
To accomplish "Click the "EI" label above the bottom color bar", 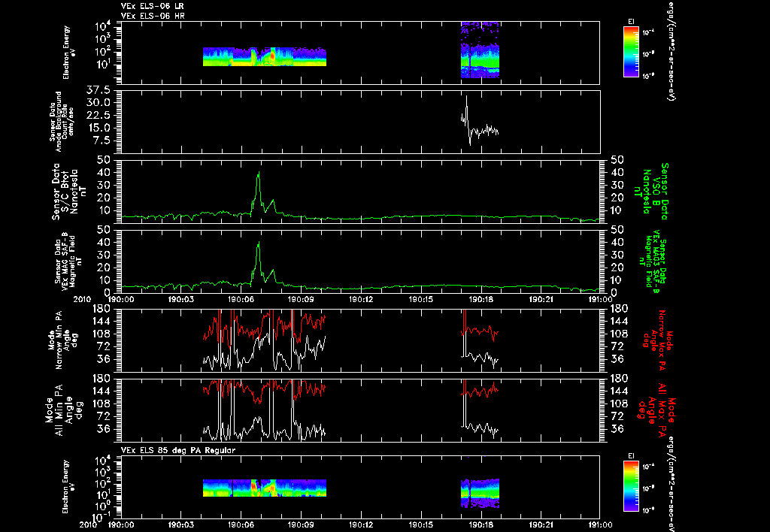I will click(x=631, y=455).
